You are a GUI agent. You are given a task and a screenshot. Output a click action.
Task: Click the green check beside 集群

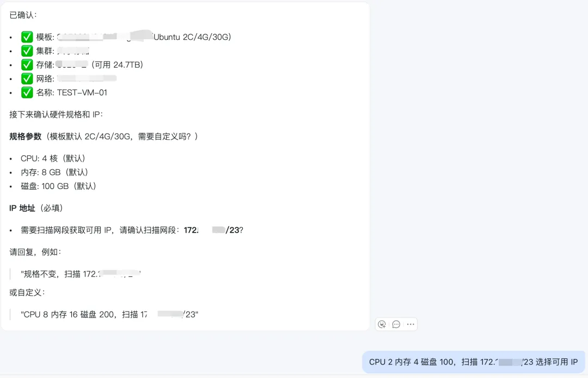[27, 51]
